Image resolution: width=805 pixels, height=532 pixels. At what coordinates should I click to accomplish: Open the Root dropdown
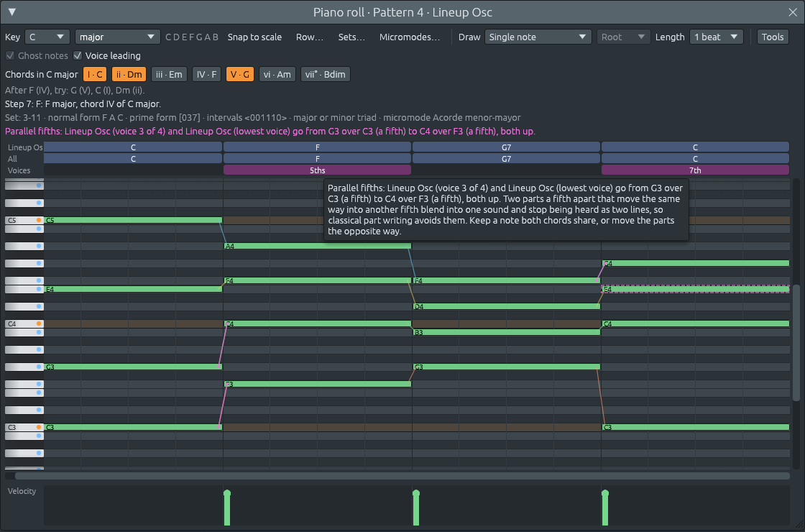622,37
